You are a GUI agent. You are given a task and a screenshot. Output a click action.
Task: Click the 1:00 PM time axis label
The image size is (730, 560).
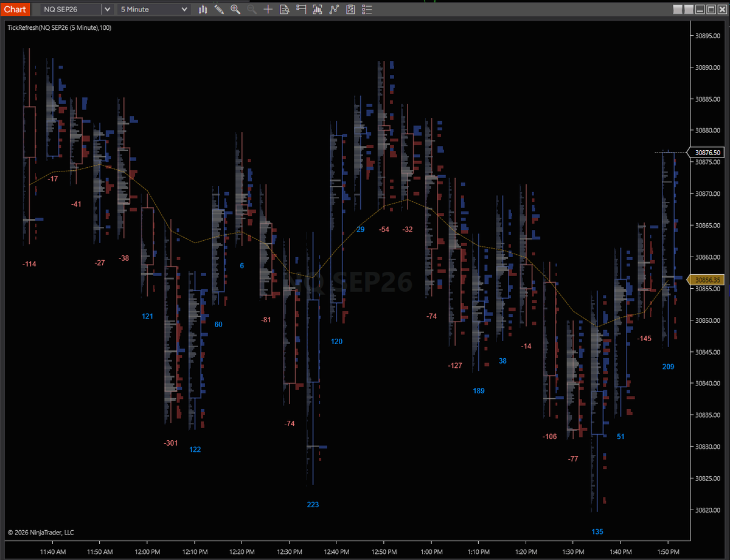pos(431,551)
